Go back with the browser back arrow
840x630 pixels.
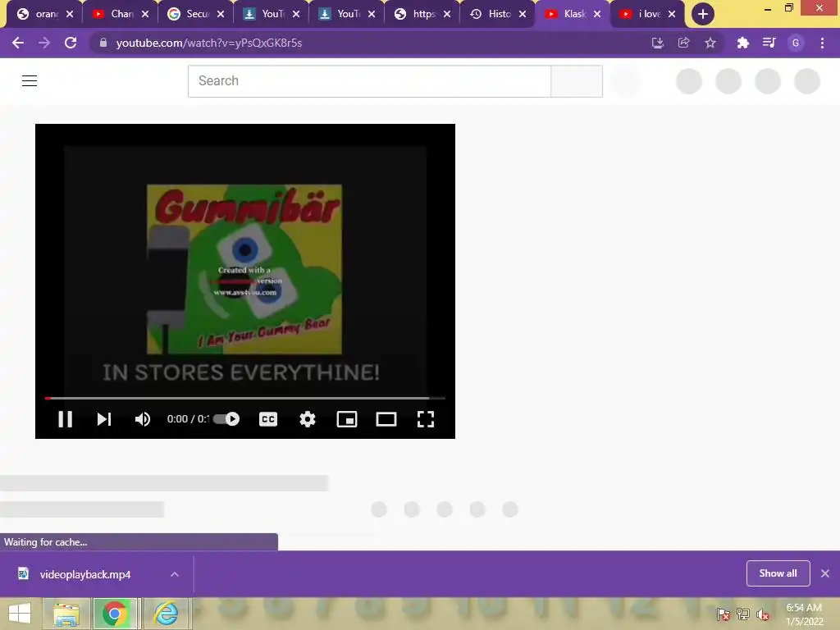point(18,43)
